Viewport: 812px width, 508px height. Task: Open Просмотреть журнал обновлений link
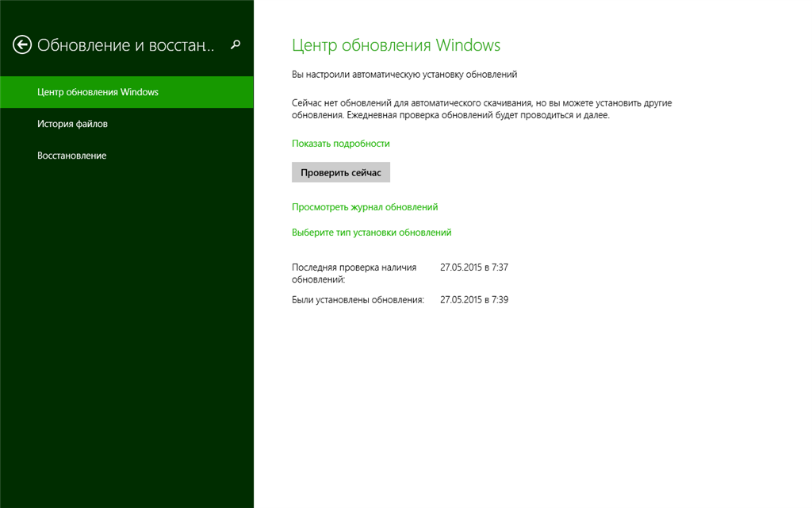365,207
